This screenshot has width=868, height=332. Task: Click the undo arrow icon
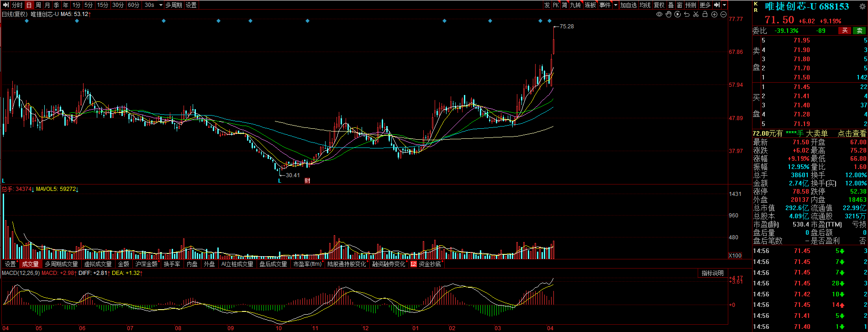(x=687, y=14)
